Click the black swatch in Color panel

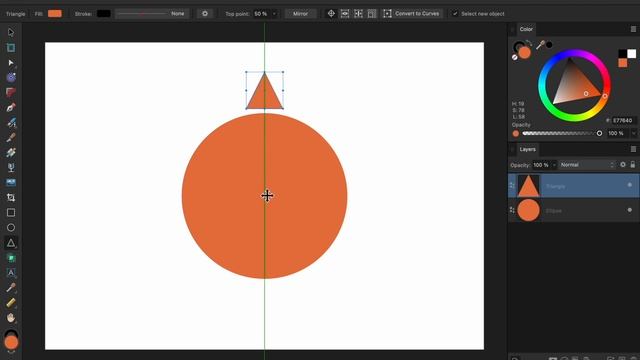tap(622, 53)
